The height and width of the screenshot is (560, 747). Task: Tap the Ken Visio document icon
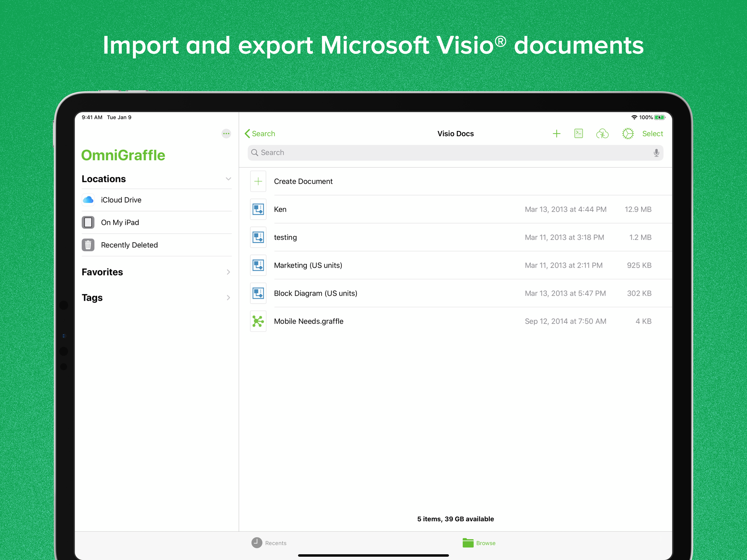258,209
